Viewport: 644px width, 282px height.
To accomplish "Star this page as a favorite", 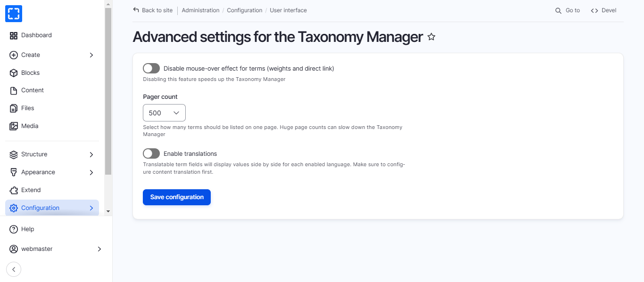I will click(431, 37).
